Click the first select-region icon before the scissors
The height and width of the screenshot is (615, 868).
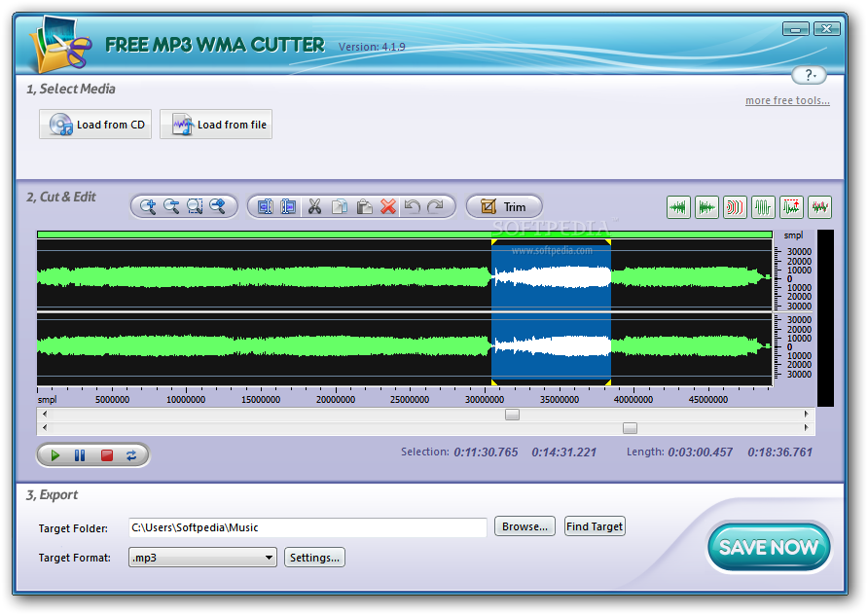(x=265, y=206)
